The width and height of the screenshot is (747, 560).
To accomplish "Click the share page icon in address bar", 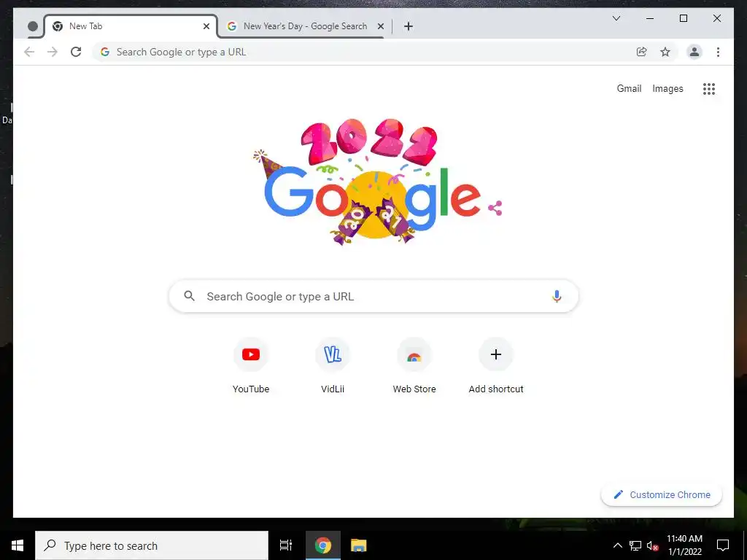I will coord(642,52).
